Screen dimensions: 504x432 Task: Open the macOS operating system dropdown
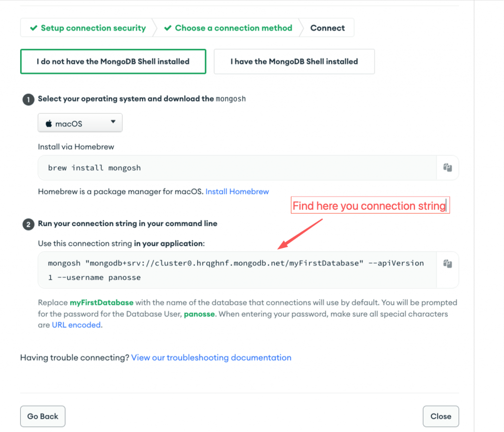click(x=80, y=123)
